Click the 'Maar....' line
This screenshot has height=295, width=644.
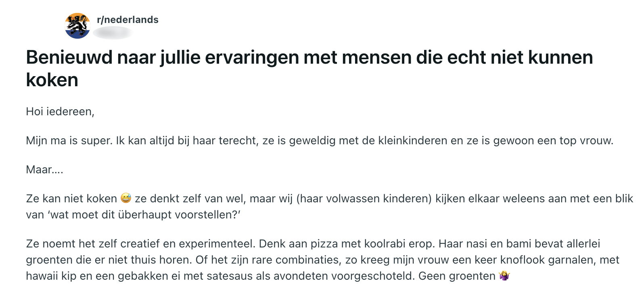click(44, 170)
